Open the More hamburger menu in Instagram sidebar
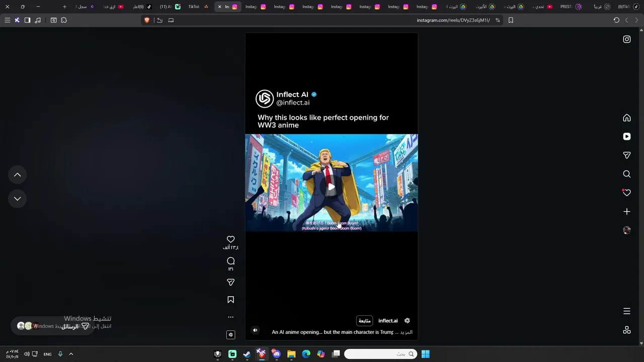The image size is (644, 362). pyautogui.click(x=627, y=311)
